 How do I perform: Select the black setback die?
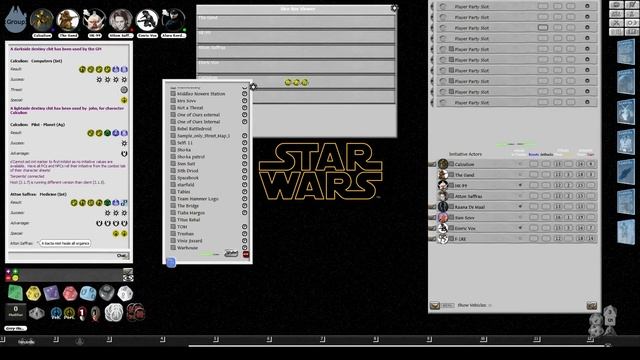pyautogui.click(x=107, y=292)
